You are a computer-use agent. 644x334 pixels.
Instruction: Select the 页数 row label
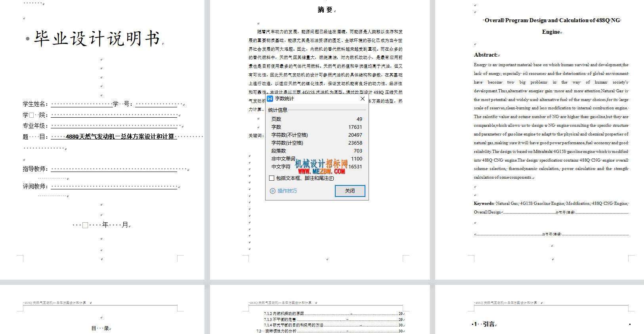pos(276,119)
